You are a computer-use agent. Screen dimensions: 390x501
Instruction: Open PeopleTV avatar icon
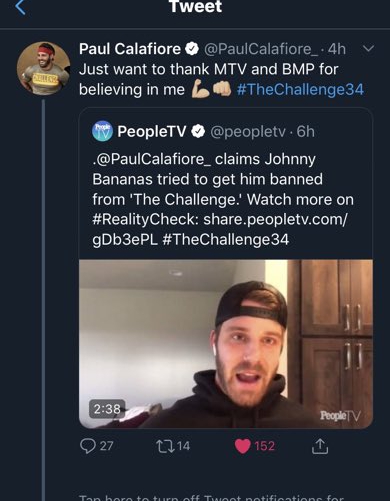point(102,131)
